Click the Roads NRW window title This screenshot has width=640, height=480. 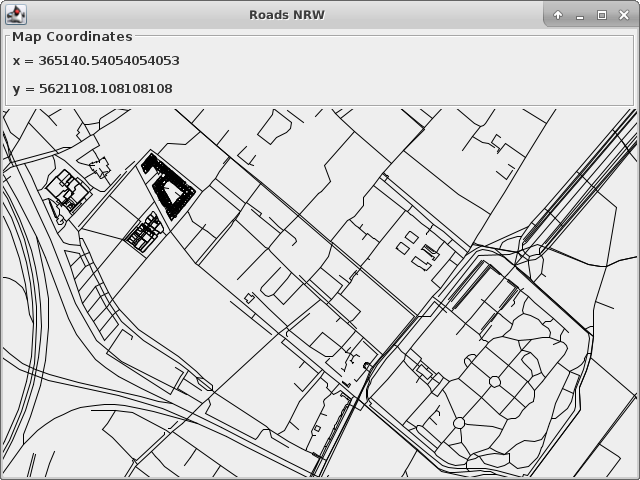[287, 15]
